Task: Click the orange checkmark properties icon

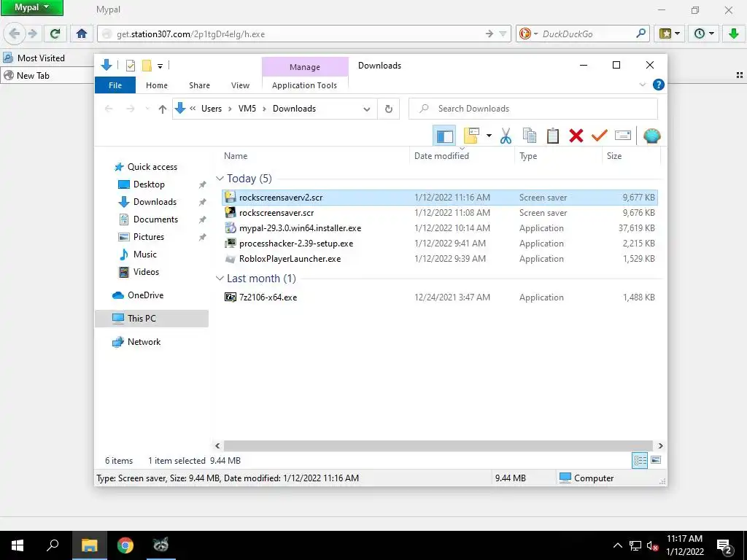Action: point(600,136)
